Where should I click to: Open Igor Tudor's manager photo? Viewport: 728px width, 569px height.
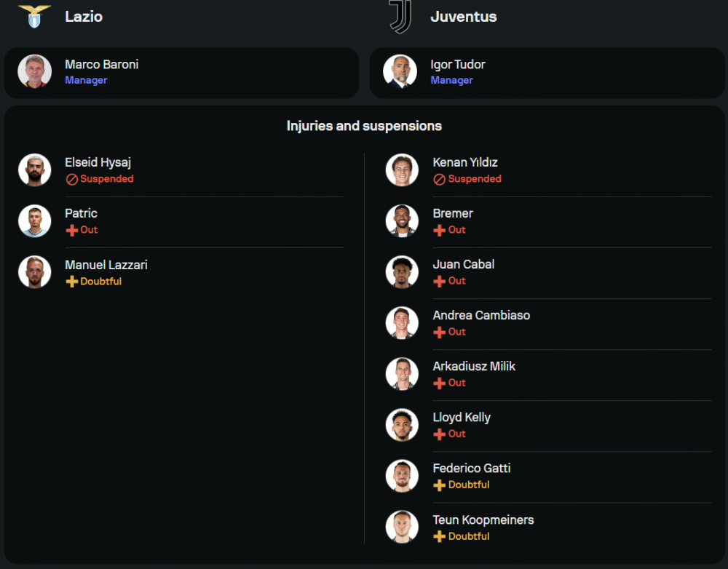pos(400,71)
